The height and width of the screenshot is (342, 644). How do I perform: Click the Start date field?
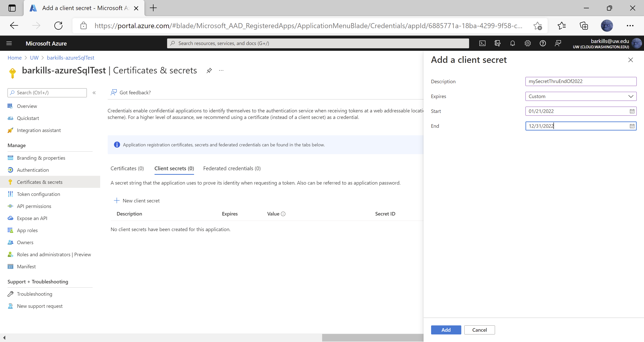pos(581,111)
